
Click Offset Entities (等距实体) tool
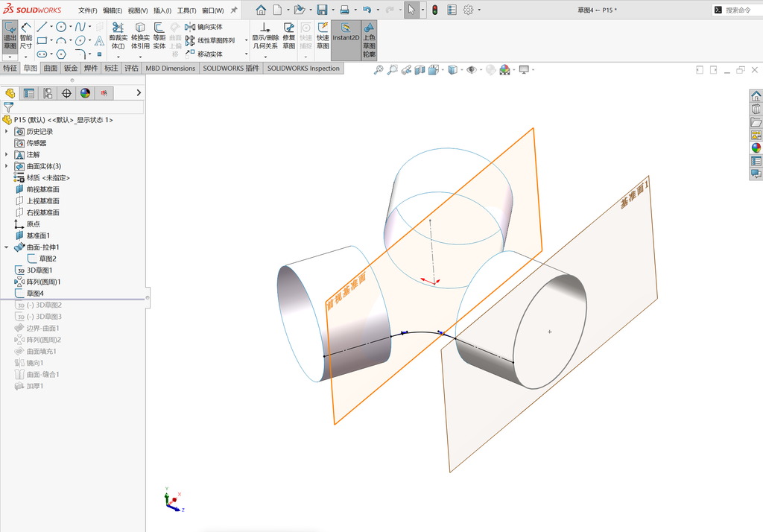tap(159, 36)
